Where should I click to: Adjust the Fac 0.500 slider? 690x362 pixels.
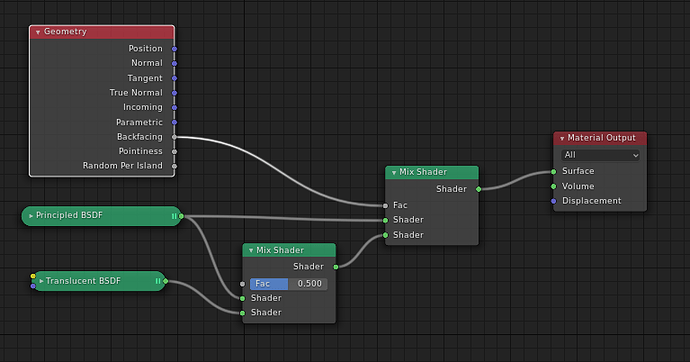[x=289, y=284]
